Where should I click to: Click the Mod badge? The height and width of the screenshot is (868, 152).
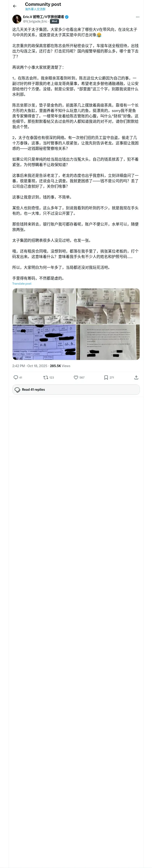[x=54, y=21]
